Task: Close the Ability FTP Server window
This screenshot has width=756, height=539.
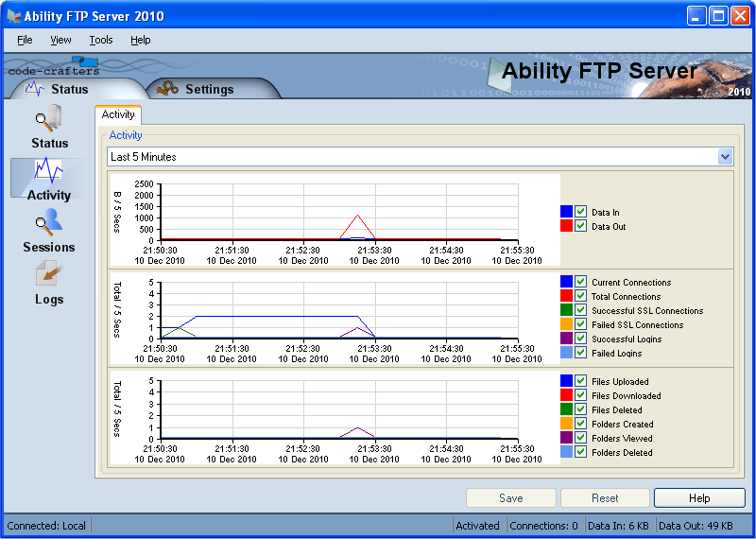Action: point(740,16)
